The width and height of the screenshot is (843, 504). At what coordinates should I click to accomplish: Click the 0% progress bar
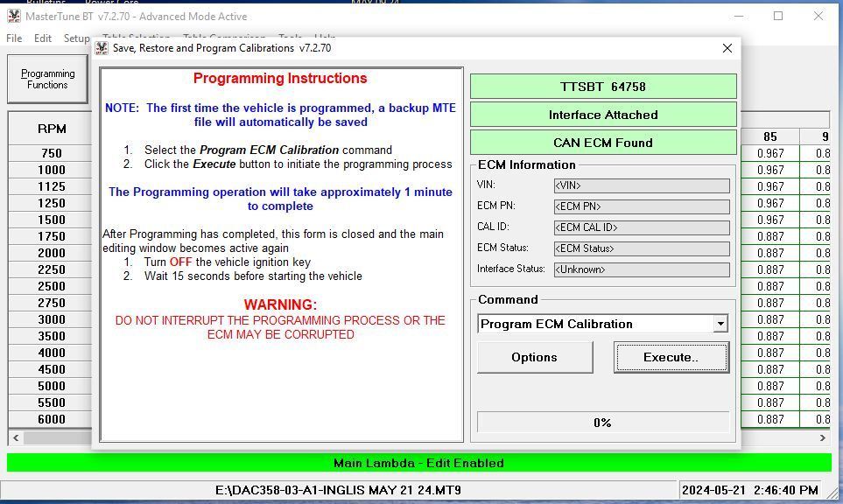click(602, 423)
